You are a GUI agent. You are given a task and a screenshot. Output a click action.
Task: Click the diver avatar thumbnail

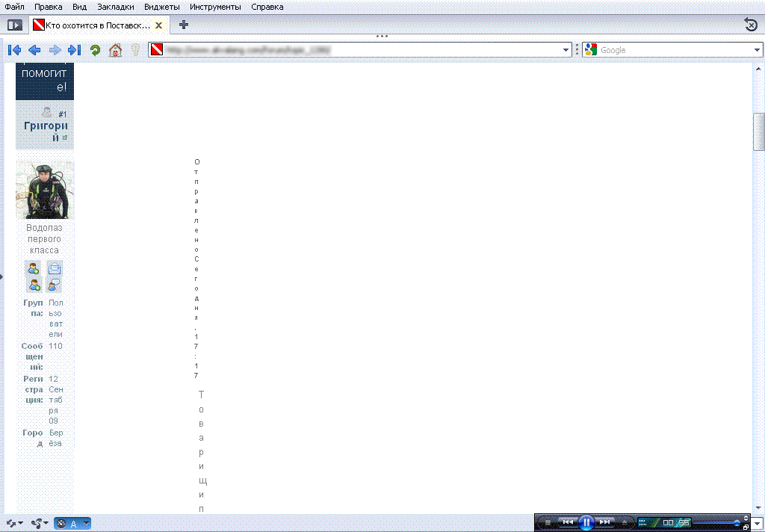point(45,190)
